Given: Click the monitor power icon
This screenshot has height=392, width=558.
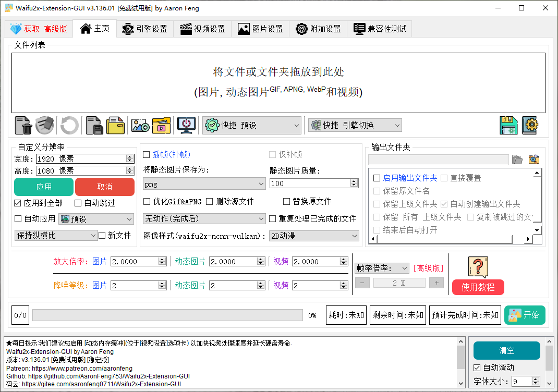Looking at the screenshot, I should click(187, 125).
